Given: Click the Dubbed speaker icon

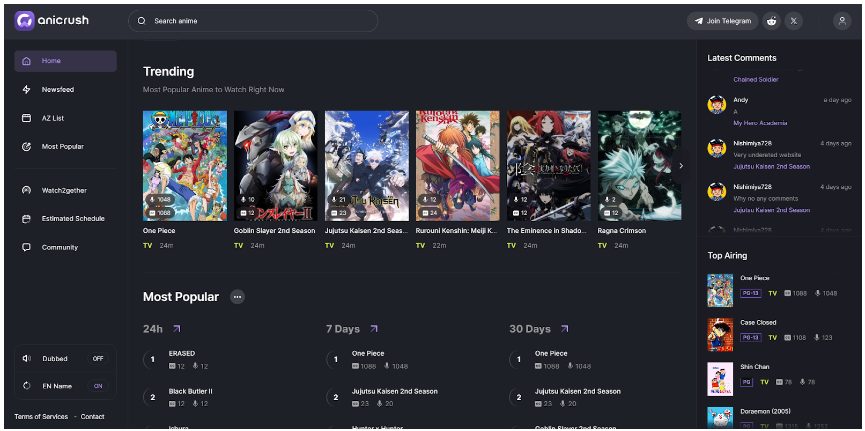Looking at the screenshot, I should 26,359.
